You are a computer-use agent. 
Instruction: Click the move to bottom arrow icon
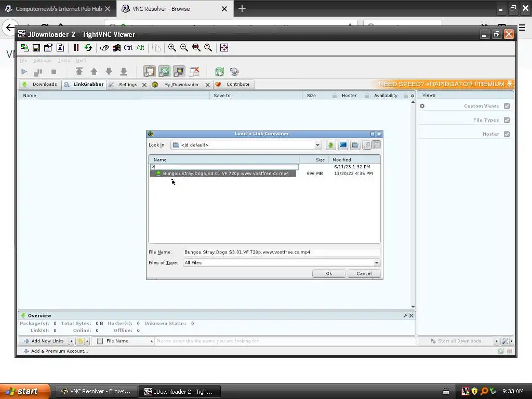pyautogui.click(x=124, y=71)
